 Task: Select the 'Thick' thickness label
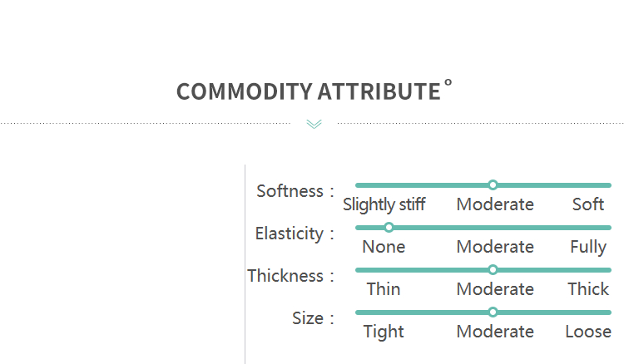(x=588, y=289)
